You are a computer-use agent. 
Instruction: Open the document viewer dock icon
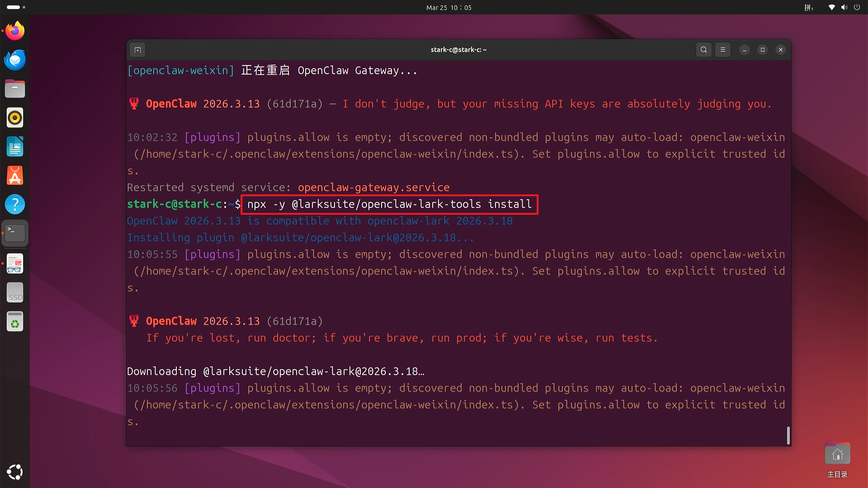[15, 263]
